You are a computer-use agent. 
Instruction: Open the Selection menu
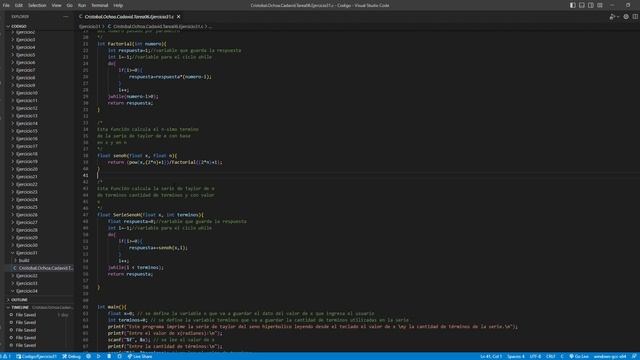[x=37, y=5]
